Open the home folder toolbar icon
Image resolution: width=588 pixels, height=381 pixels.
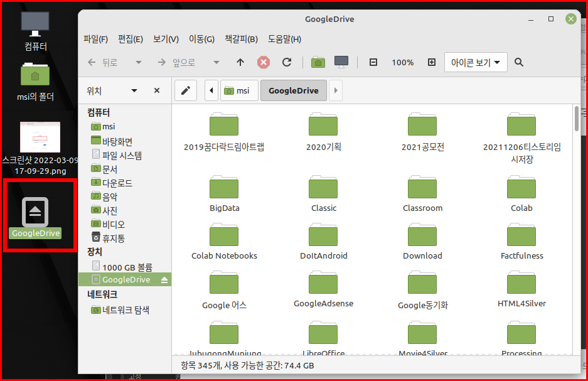318,62
